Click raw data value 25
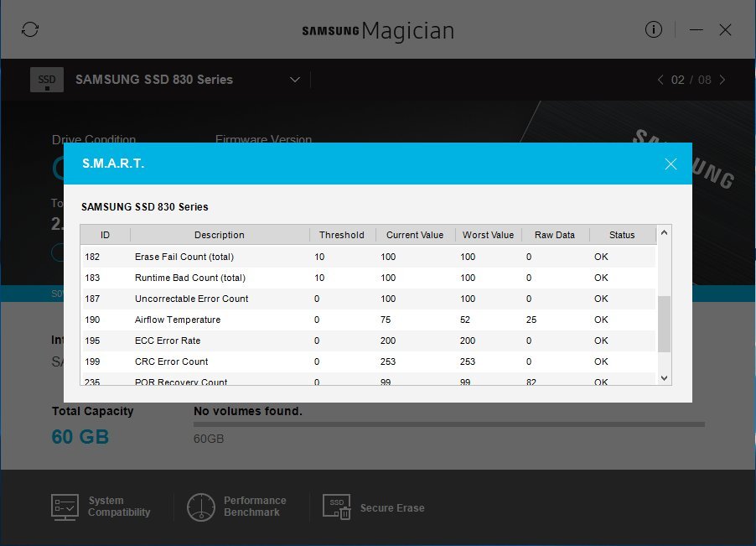 [531, 320]
